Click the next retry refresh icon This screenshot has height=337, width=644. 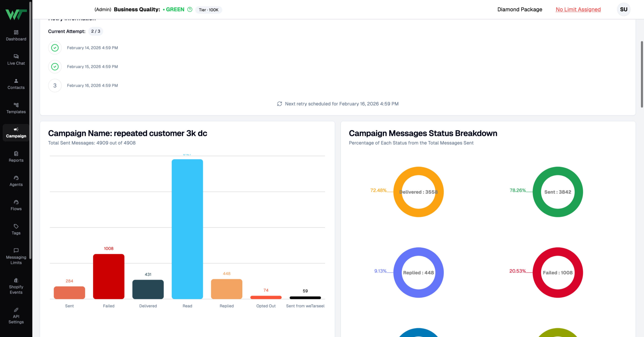coord(279,104)
